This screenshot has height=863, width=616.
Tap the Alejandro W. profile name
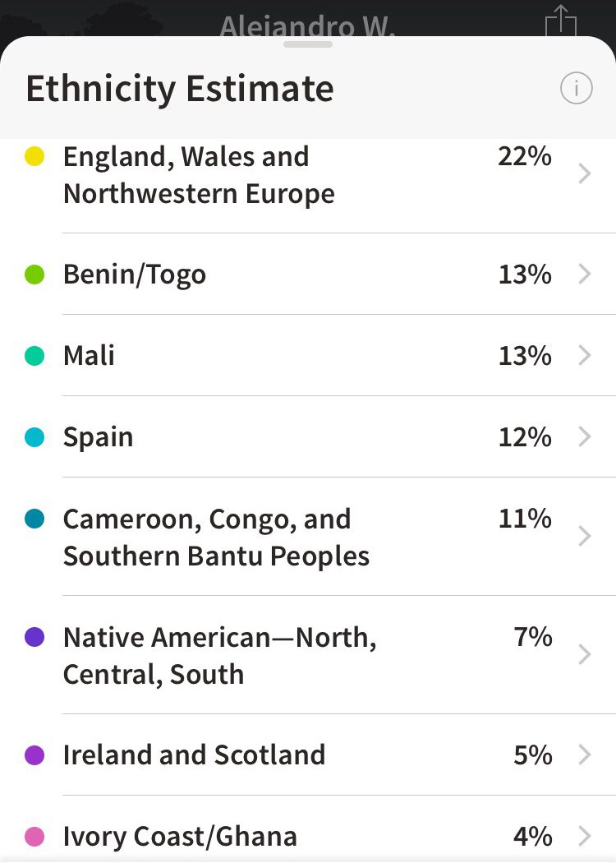[307, 25]
